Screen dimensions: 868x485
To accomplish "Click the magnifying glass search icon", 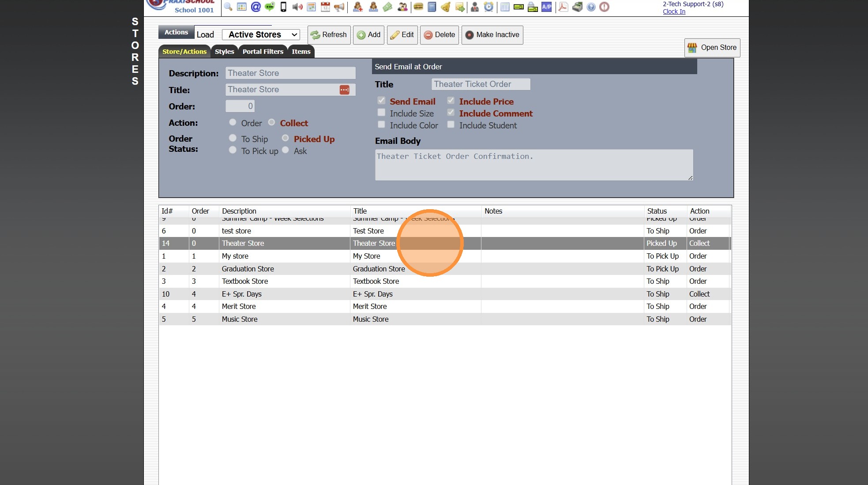I will tap(228, 7).
